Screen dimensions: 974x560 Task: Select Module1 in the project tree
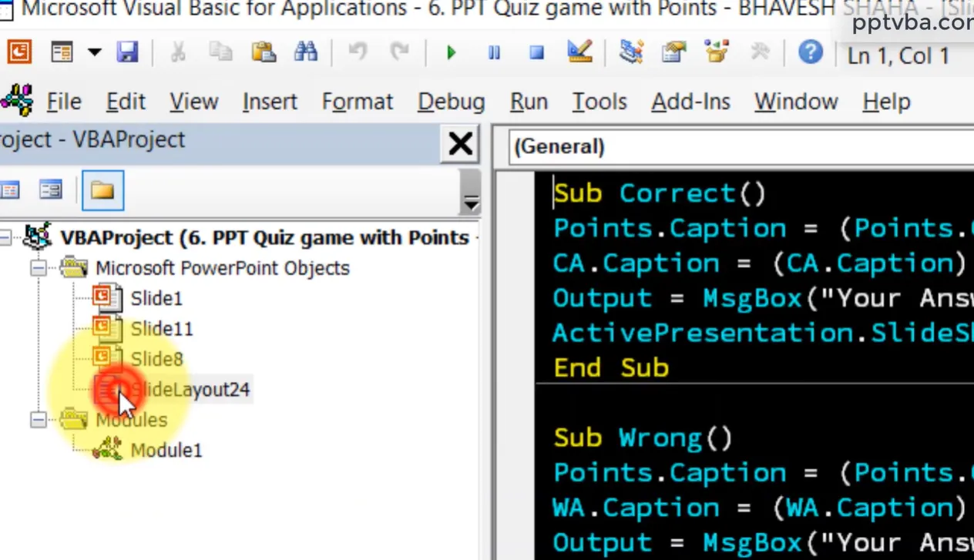click(166, 450)
